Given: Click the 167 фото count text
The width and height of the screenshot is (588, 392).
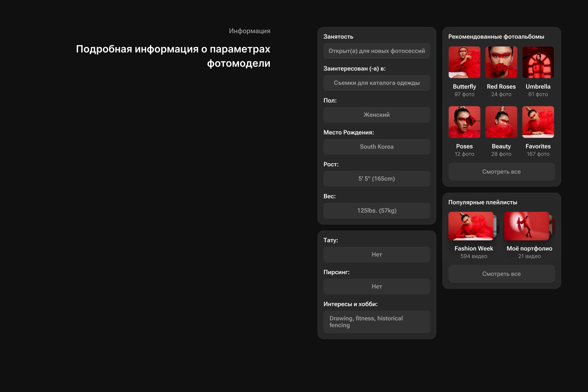Looking at the screenshot, I should 538,154.
